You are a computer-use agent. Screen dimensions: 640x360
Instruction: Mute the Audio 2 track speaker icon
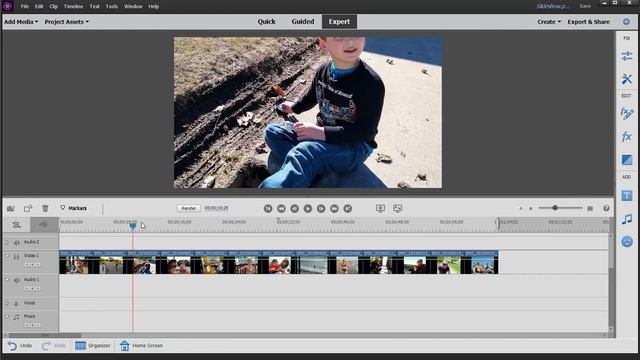(16, 242)
